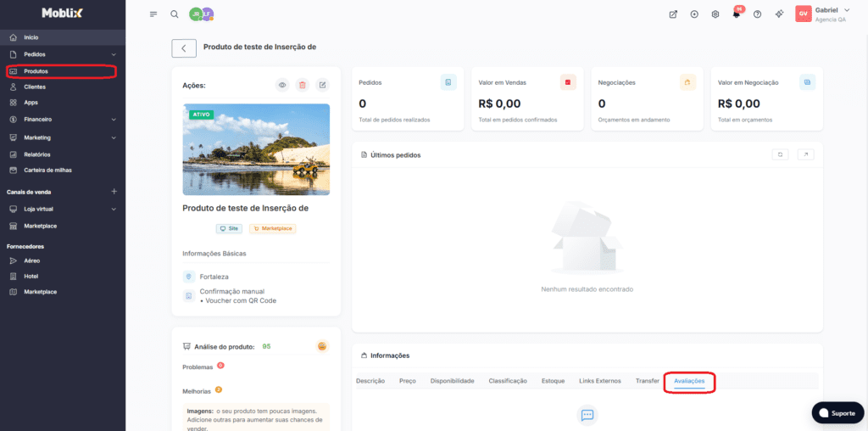Refresh the Últimos pedidos list

[x=781, y=154]
